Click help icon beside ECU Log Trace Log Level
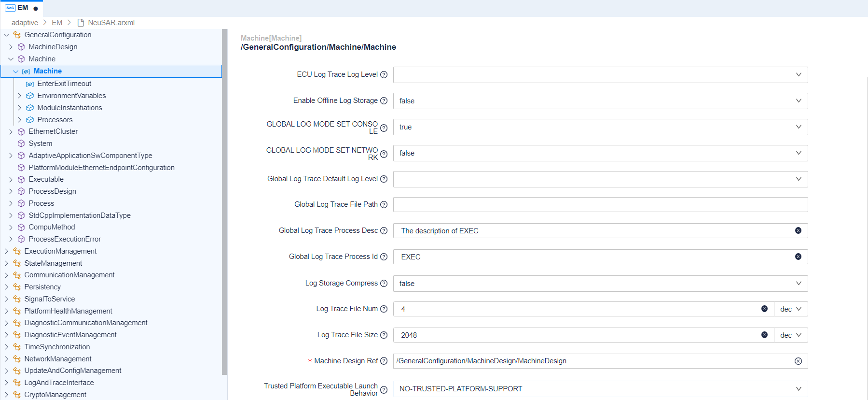This screenshot has width=868, height=400. pos(384,74)
